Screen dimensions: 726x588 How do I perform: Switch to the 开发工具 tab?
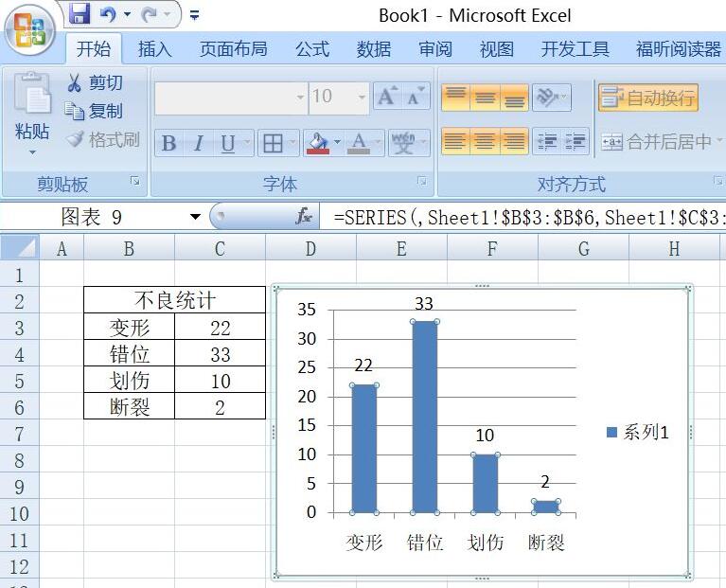[575, 48]
